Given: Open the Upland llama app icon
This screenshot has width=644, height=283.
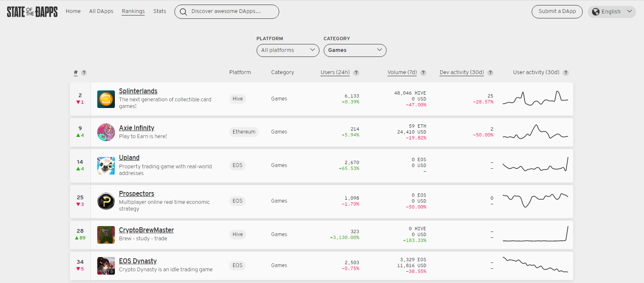Looking at the screenshot, I should click(106, 166).
